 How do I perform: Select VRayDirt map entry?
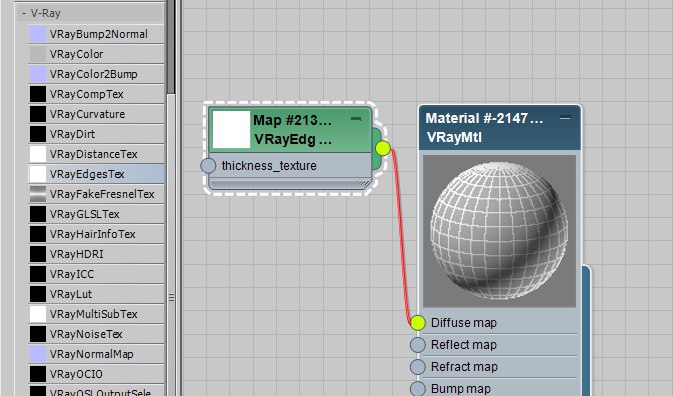96,134
